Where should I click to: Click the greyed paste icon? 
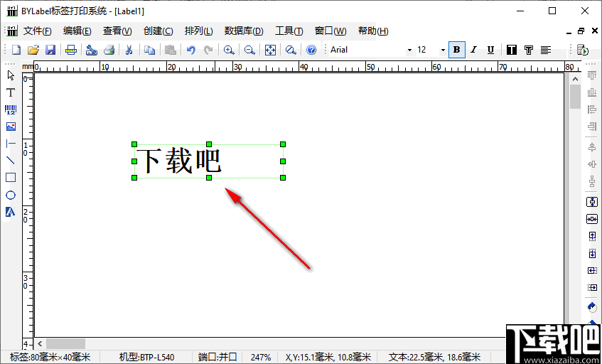pyautogui.click(x=170, y=50)
